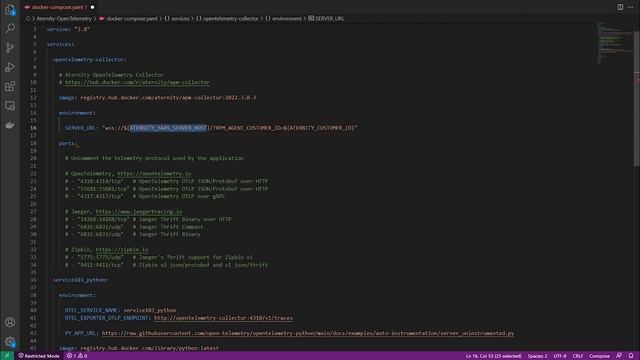This screenshot has height=360, width=640.
Task: Follow the opentelemetry.io link
Action: pos(154,174)
